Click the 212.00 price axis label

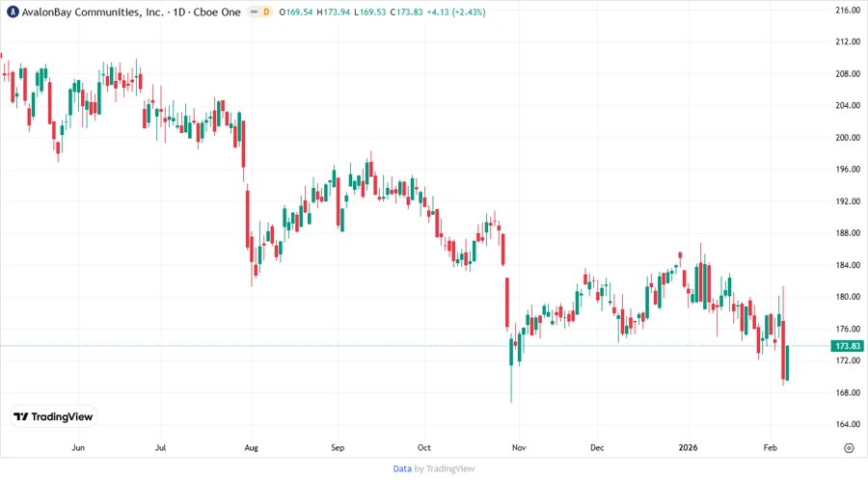coord(848,41)
